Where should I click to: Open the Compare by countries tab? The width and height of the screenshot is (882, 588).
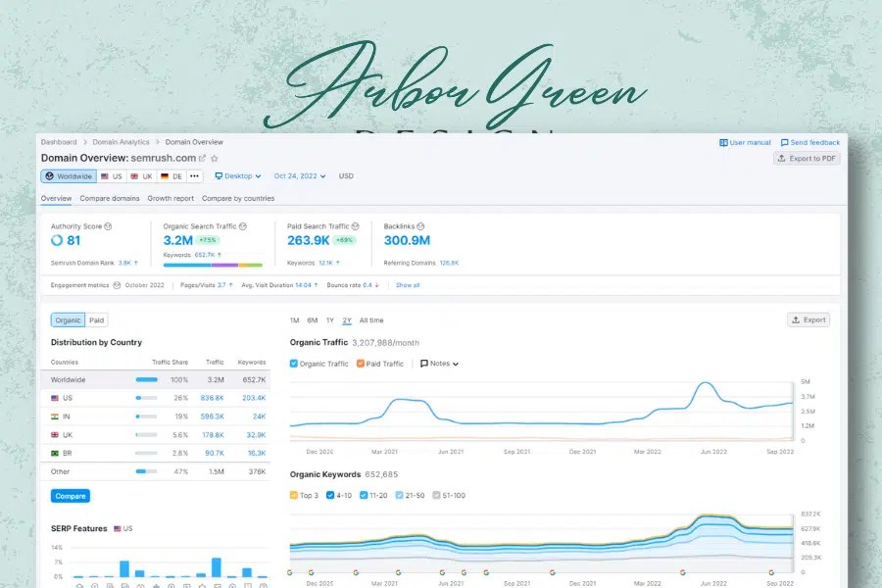click(238, 199)
